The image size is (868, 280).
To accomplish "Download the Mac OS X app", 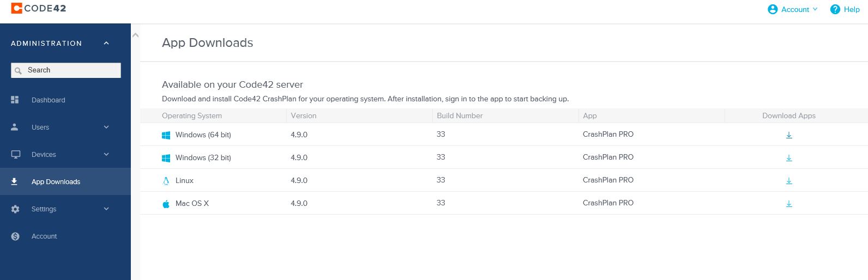I will 789,204.
